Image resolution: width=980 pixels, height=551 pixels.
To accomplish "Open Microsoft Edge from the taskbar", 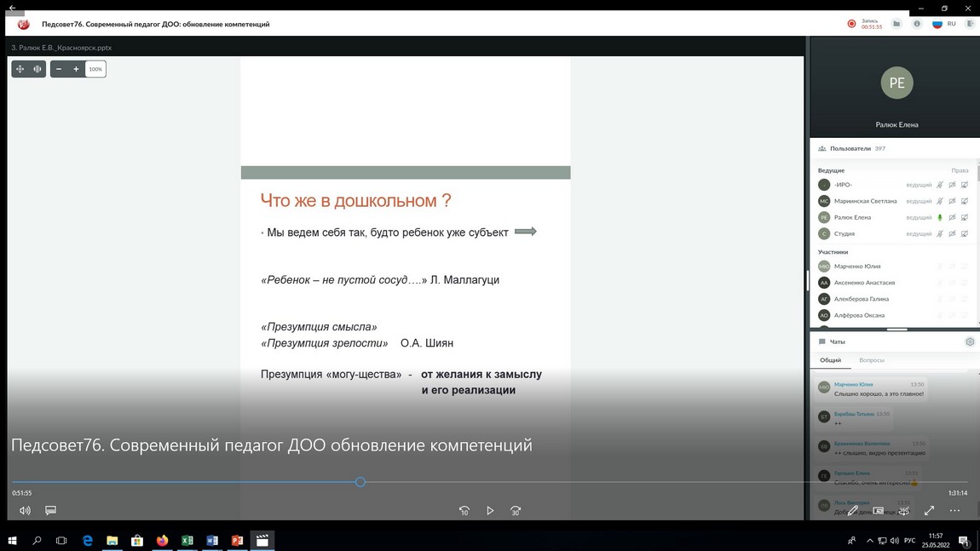I will (87, 541).
